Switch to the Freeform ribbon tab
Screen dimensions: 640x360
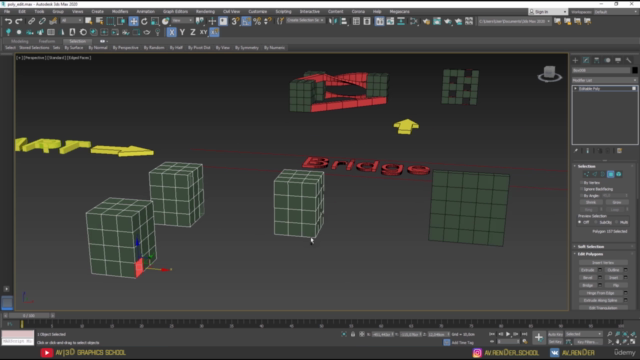(47, 41)
